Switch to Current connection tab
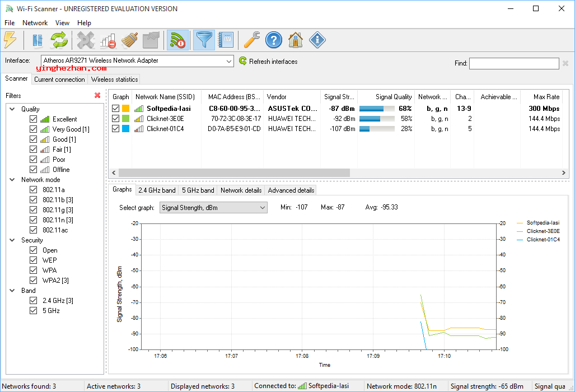This screenshot has height=392, width=575. tap(59, 79)
